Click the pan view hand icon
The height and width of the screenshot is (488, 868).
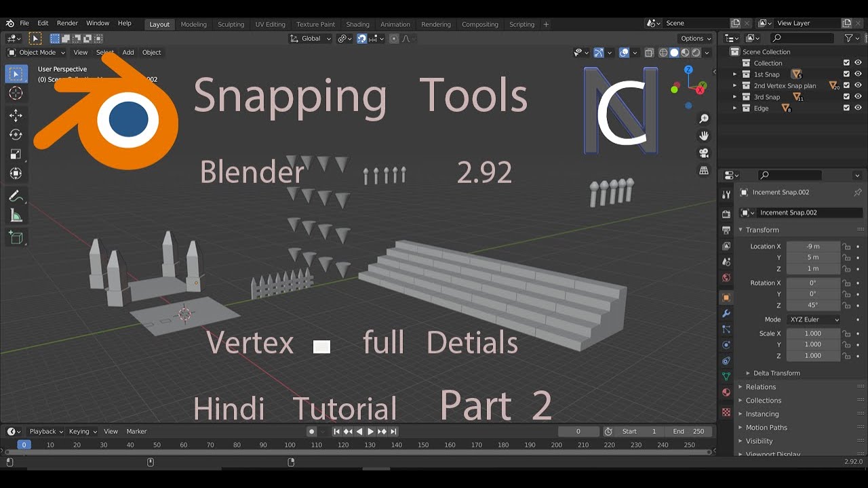704,136
